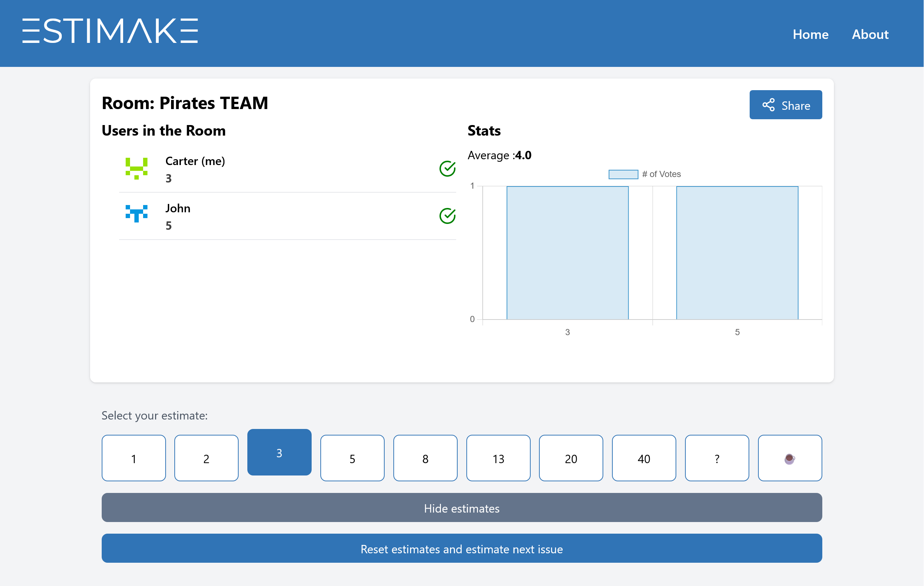The image size is (924, 586).
Task: Select estimate card 1
Action: [x=134, y=458]
